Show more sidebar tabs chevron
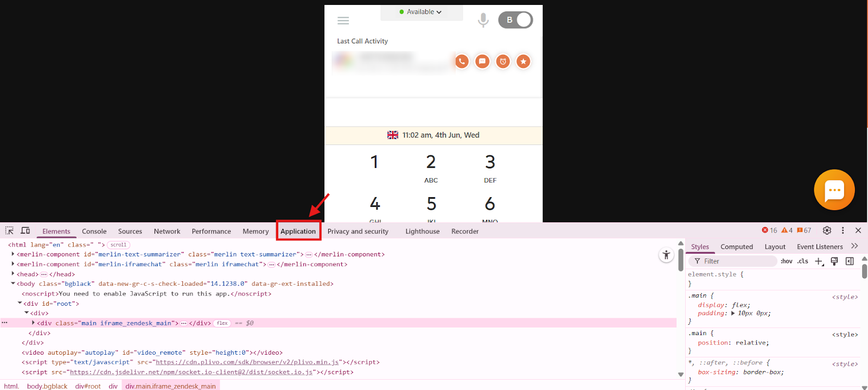 855,246
